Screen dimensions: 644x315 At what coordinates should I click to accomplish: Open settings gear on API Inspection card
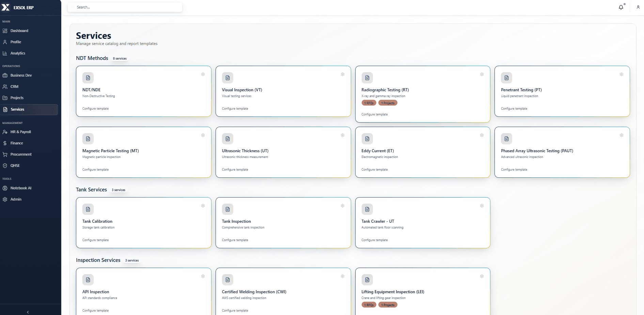[x=203, y=276]
